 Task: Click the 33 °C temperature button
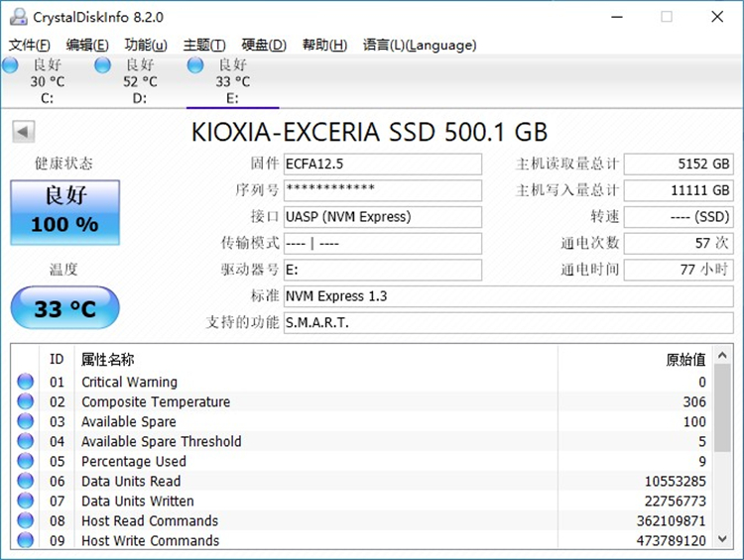pyautogui.click(x=64, y=308)
